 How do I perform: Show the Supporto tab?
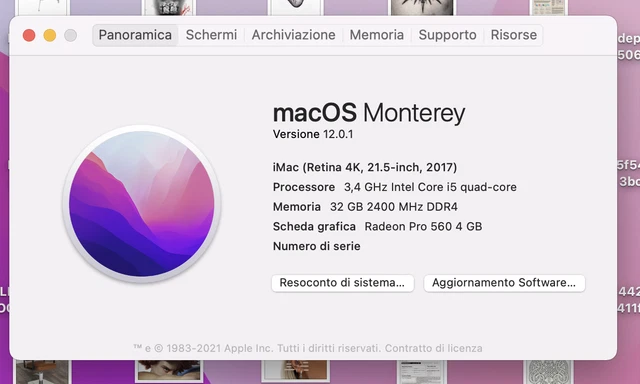[x=447, y=35]
